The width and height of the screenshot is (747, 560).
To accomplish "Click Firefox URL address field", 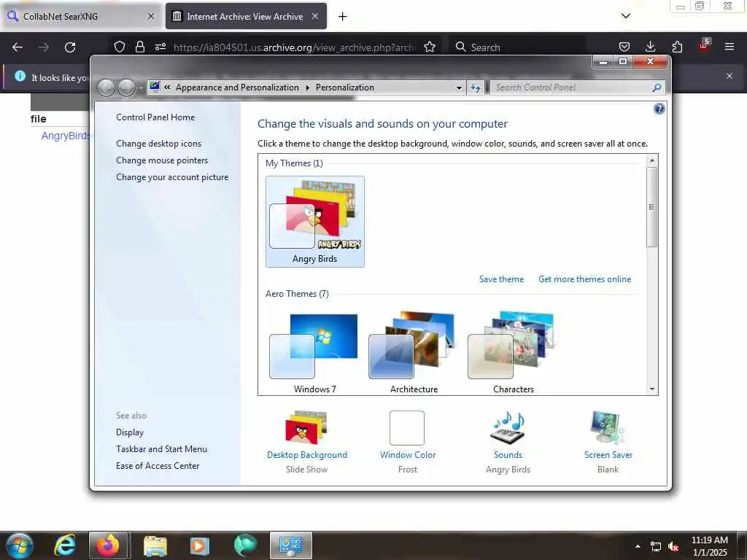I will tap(293, 47).
